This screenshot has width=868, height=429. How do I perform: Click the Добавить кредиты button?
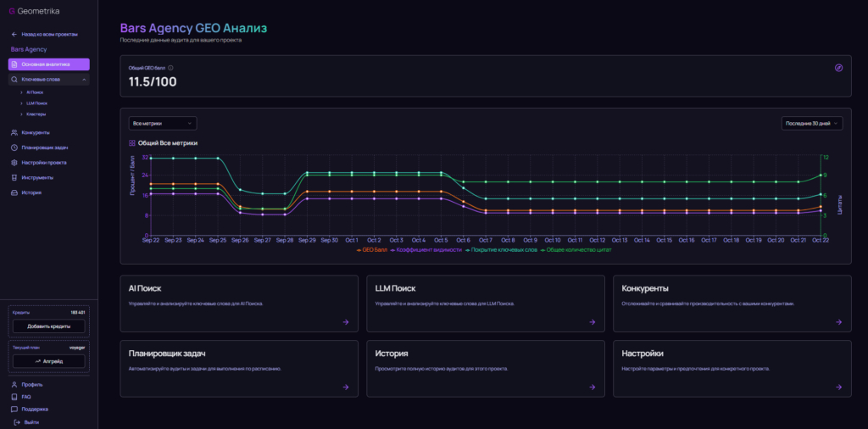click(x=48, y=326)
